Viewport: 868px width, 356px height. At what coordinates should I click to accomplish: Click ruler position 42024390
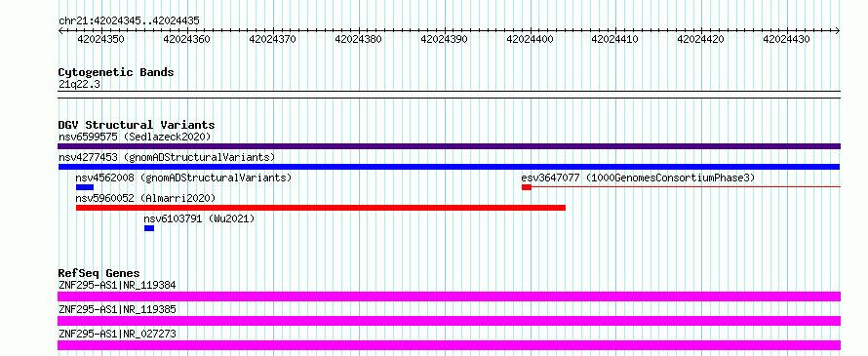444,39
